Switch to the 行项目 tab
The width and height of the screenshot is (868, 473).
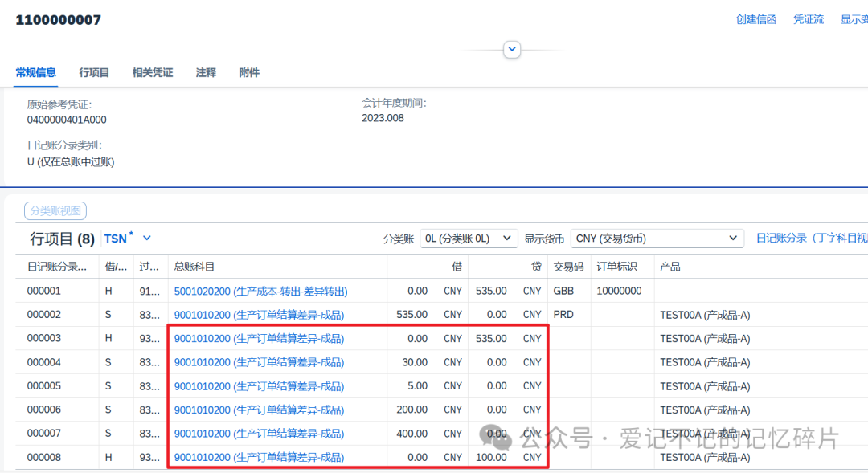coord(94,72)
